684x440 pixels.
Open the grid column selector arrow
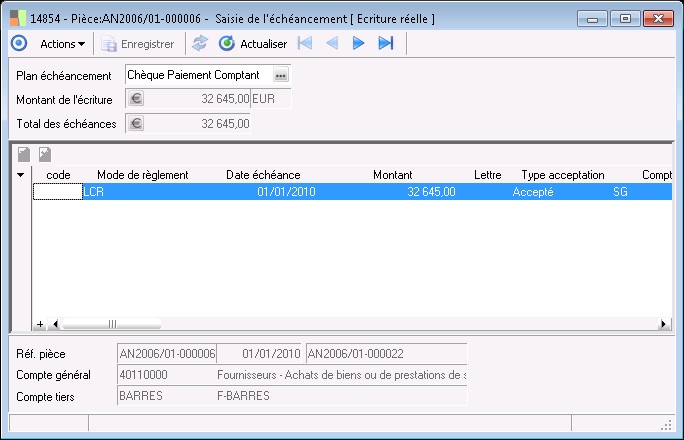pos(21,175)
